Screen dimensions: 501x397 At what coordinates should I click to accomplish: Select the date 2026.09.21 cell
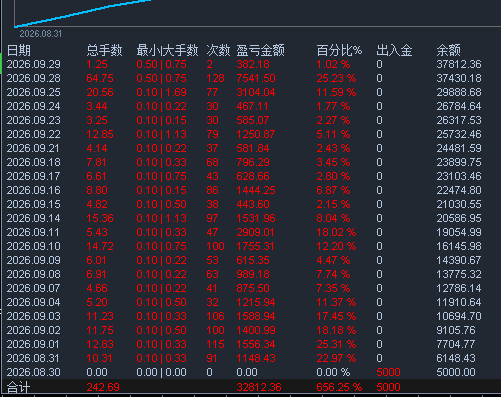(34, 148)
